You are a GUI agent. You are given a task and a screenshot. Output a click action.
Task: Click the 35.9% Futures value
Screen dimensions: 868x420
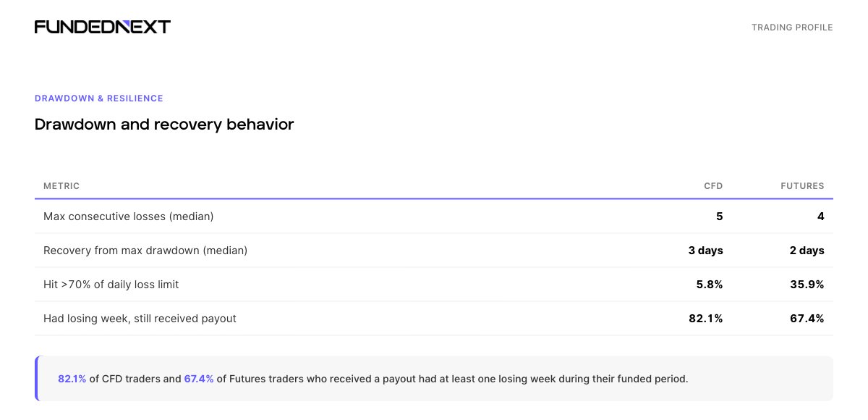tap(807, 285)
